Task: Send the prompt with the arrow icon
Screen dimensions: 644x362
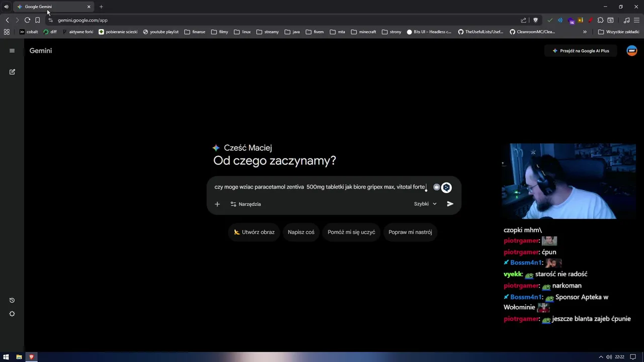Action: click(450, 204)
